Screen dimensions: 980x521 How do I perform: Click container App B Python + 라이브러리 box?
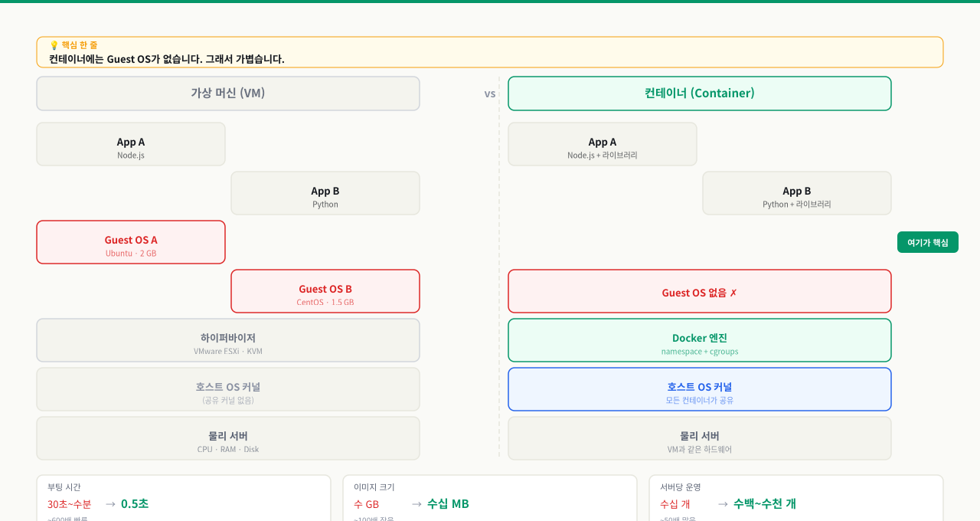coord(797,193)
